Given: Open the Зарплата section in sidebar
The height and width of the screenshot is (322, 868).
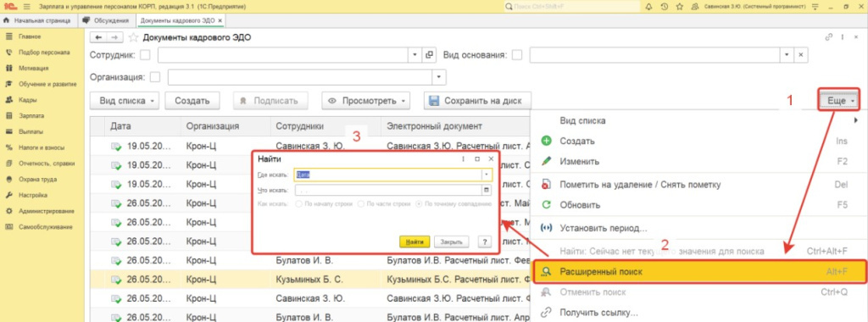Looking at the screenshot, I should 31,116.
